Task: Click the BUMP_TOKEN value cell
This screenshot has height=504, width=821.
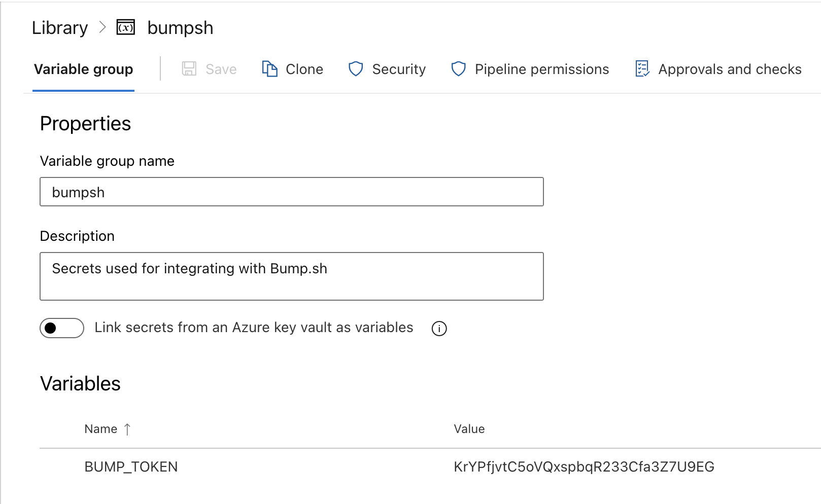Action: tap(584, 467)
